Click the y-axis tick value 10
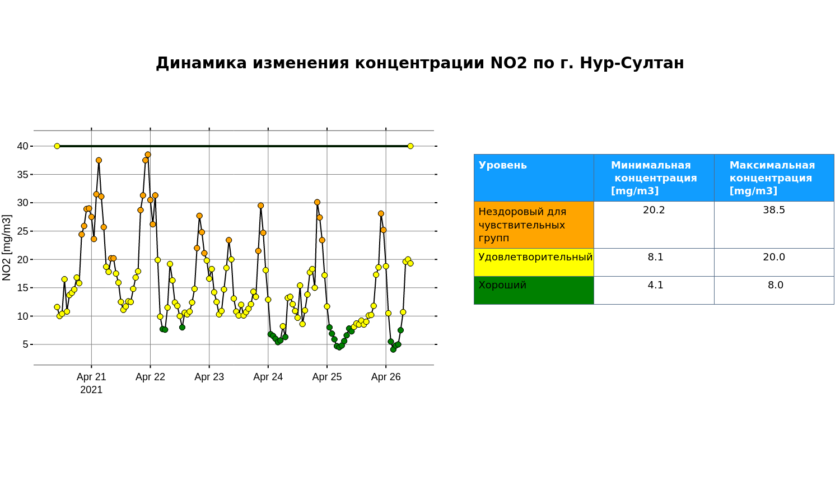 [22, 316]
